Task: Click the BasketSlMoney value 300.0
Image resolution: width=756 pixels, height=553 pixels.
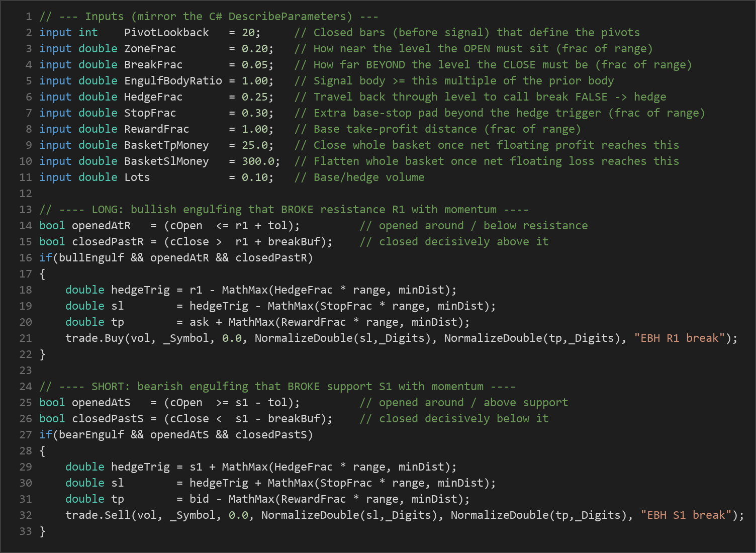Action: coord(258,161)
